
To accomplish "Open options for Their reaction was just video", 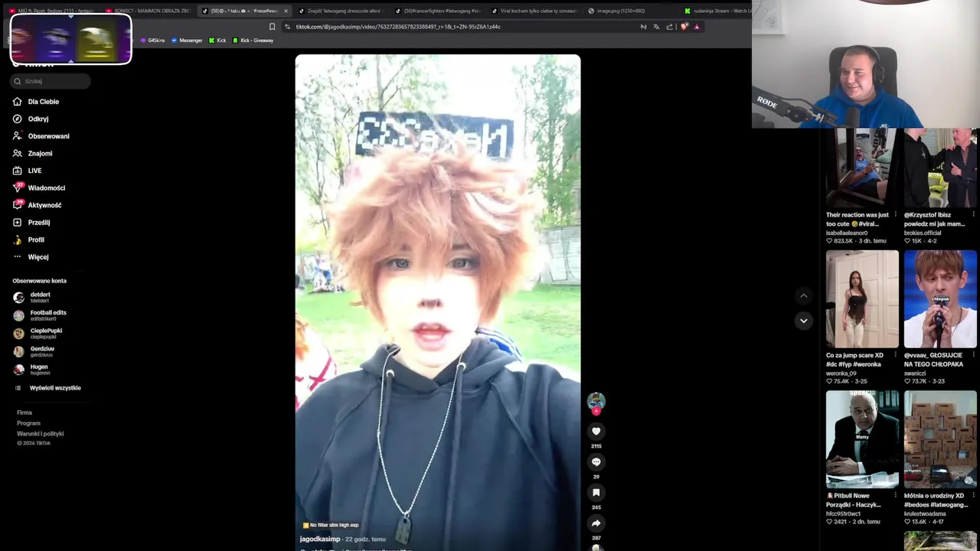I will [896, 215].
